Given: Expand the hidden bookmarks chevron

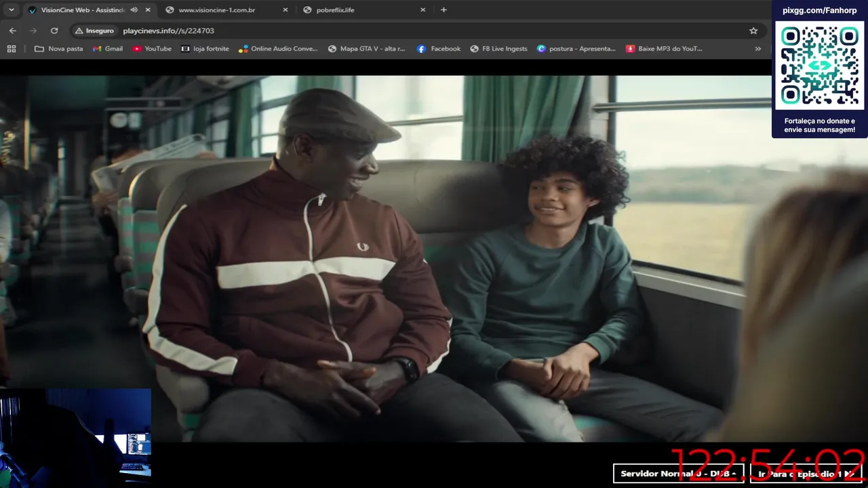Looking at the screenshot, I should click(757, 49).
